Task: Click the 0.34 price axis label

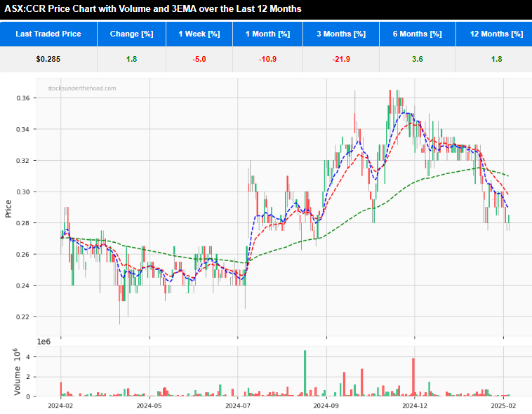Action: [x=23, y=129]
